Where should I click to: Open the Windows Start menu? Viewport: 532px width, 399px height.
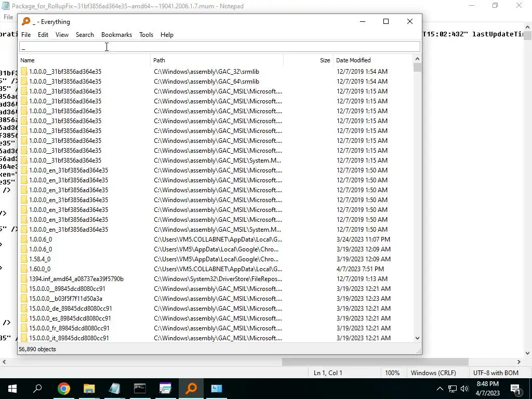[12, 389]
